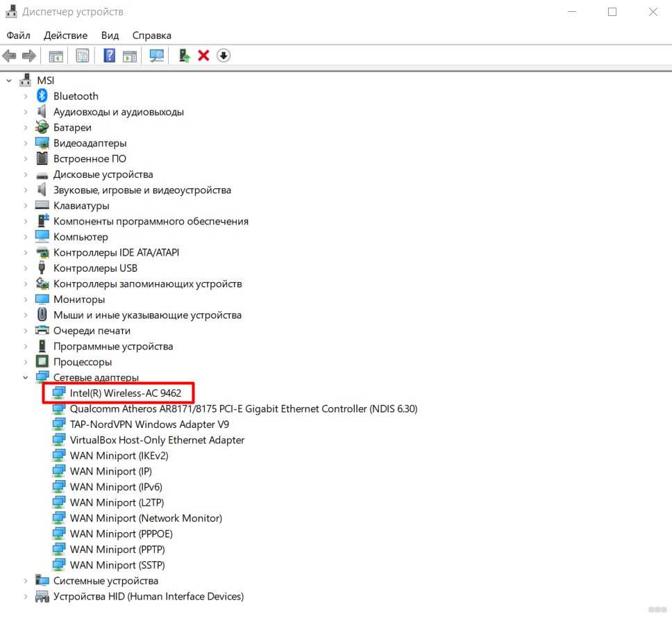Expand the Процессоры category

point(26,362)
